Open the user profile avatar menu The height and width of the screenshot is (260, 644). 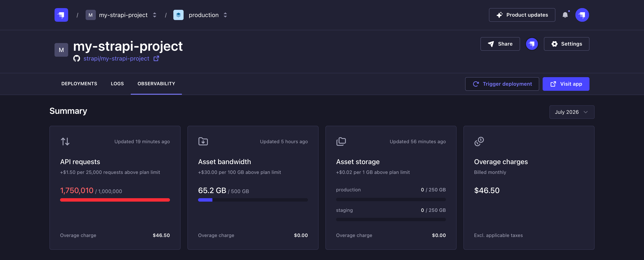[x=582, y=15]
